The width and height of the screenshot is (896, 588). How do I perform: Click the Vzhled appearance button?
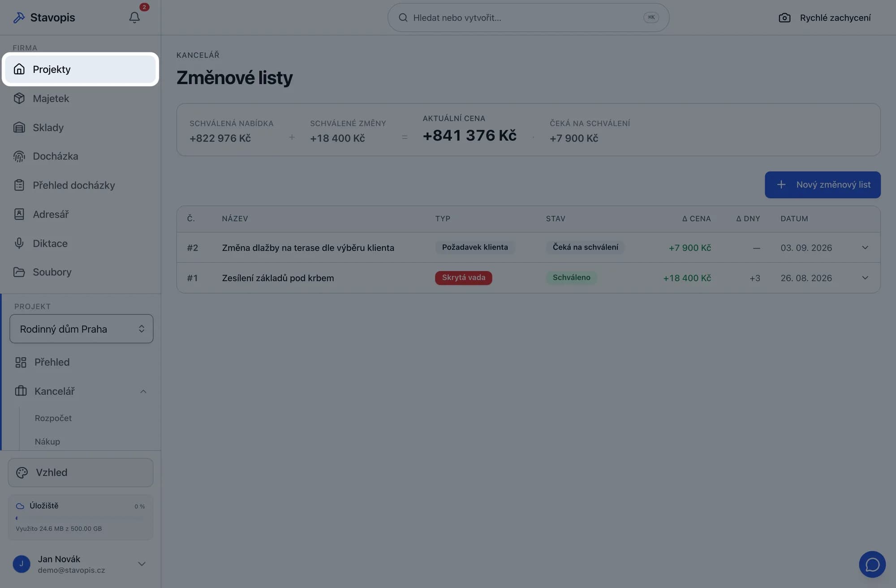(81, 472)
